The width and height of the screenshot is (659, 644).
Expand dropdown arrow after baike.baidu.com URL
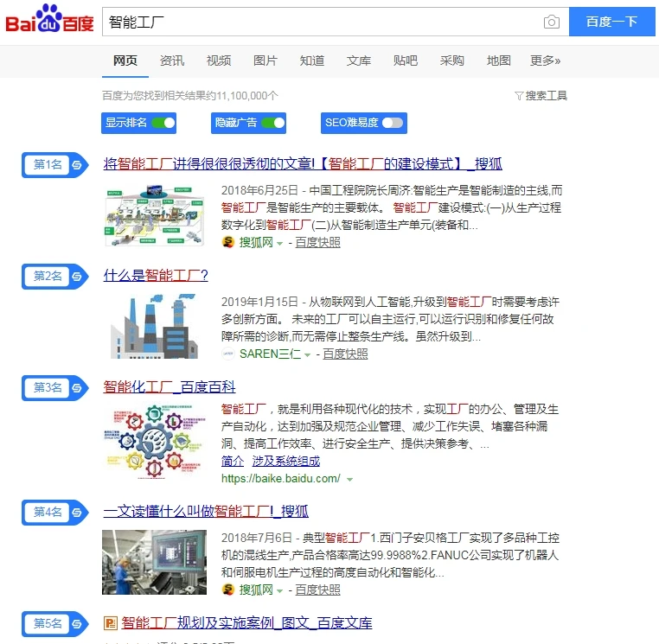tap(349, 479)
